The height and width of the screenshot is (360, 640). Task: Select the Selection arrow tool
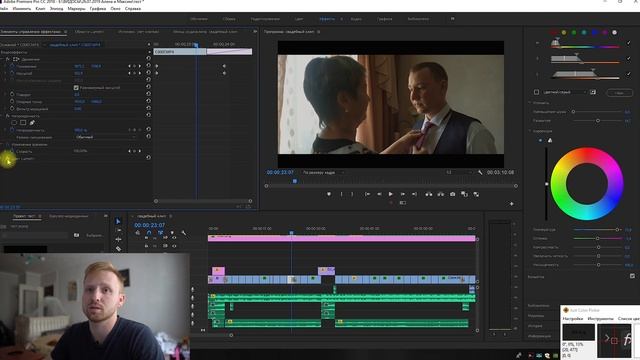118,221
